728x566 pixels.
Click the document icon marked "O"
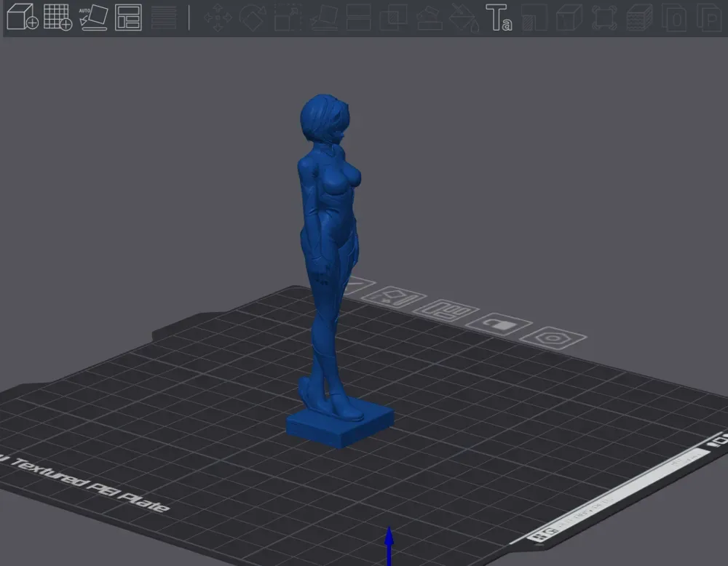[x=675, y=17]
